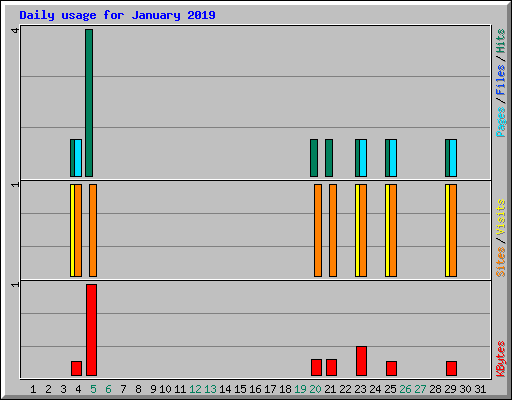Click day 5 on the date axis
Screen dimensions: 512x400
click(x=93, y=389)
